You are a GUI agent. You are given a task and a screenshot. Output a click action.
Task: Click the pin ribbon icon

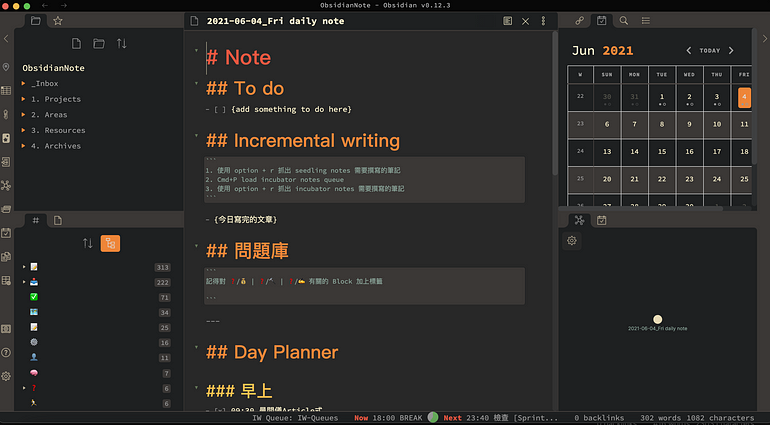[x=6, y=67]
